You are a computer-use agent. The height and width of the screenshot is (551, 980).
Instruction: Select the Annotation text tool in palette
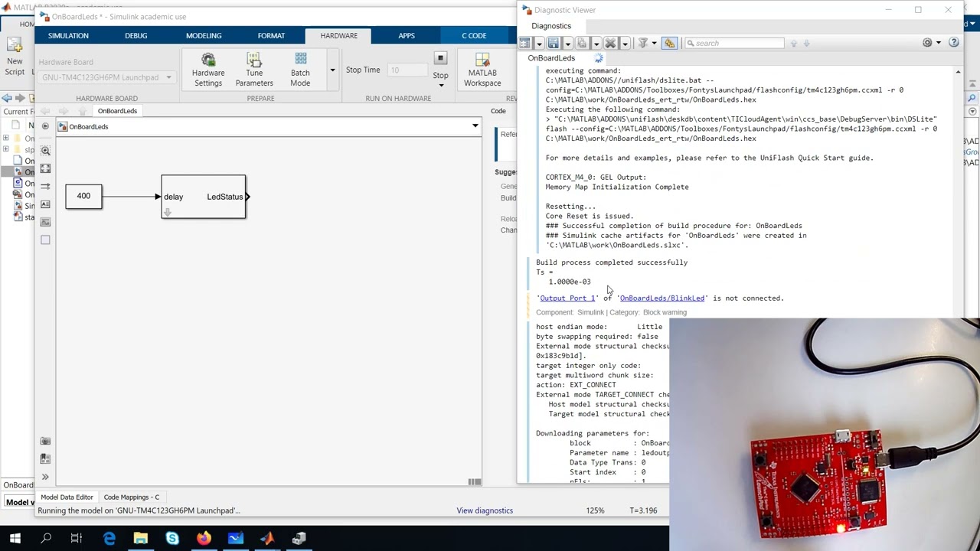45,204
